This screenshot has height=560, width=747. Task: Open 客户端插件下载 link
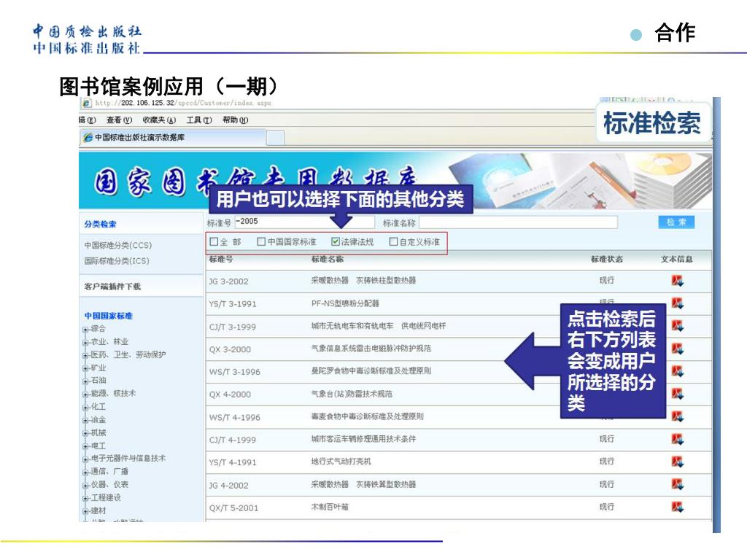tap(112, 287)
